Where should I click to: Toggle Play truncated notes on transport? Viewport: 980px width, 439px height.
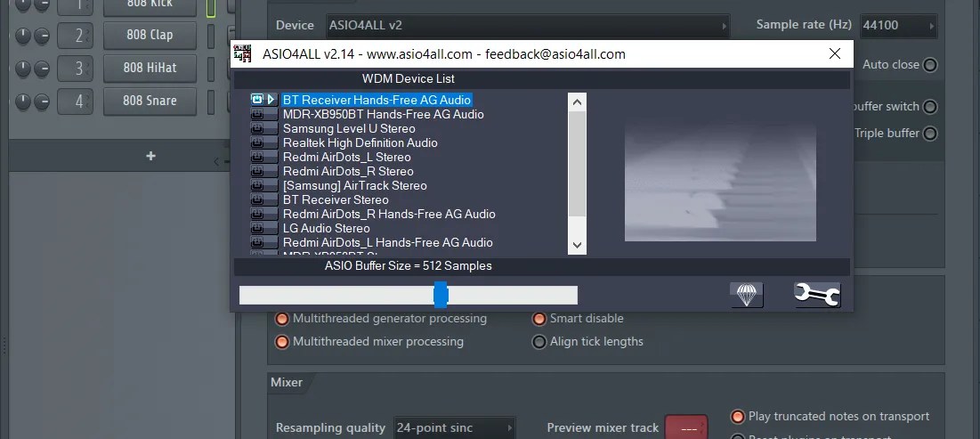pyautogui.click(x=738, y=417)
